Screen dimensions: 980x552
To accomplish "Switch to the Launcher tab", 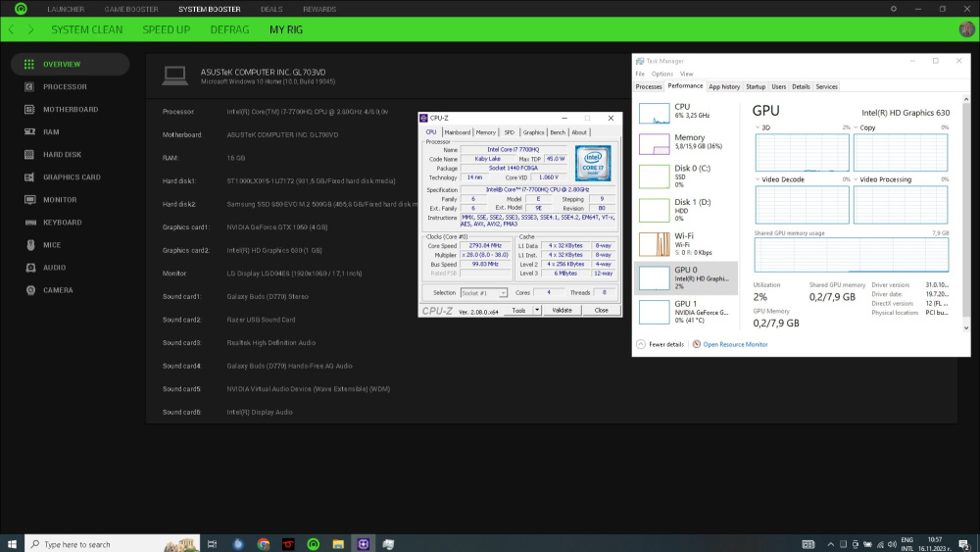I will click(66, 9).
